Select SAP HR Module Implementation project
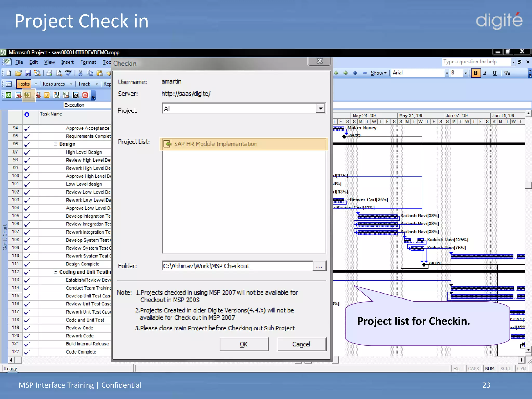 click(244, 144)
